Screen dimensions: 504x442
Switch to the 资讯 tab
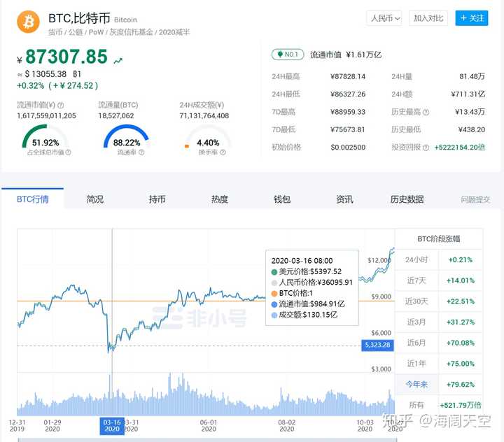(344, 199)
